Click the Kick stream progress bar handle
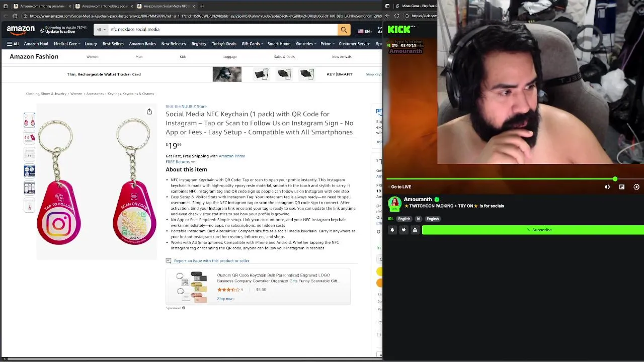Viewport: 644px width, 362px height. tap(615, 179)
